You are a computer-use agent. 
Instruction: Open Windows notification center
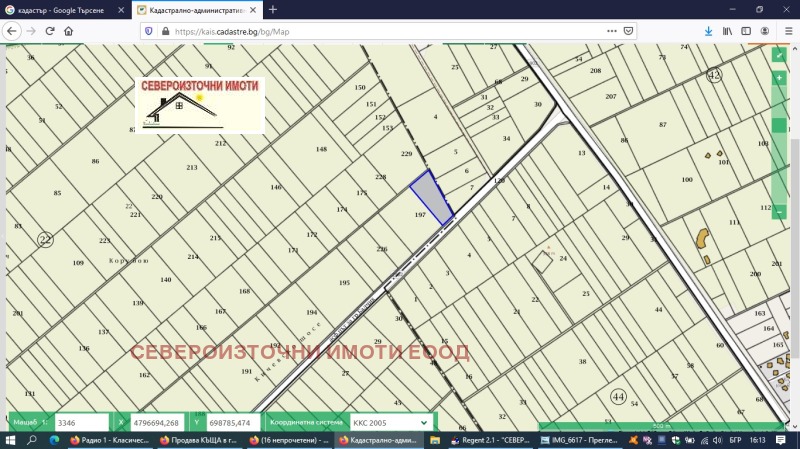click(781, 440)
